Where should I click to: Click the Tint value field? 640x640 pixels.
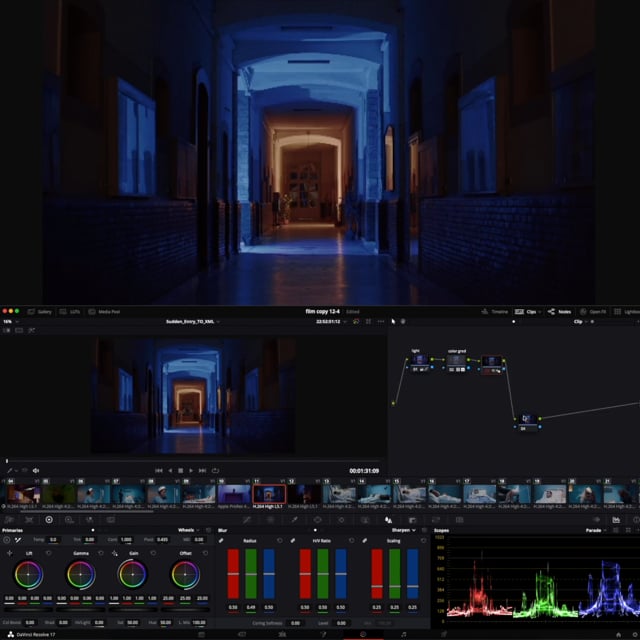pos(90,540)
